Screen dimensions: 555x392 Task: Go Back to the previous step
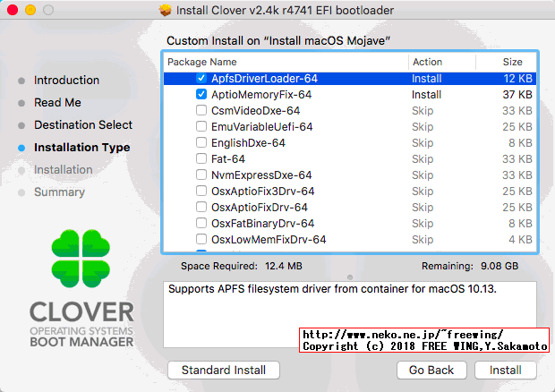coord(431,370)
